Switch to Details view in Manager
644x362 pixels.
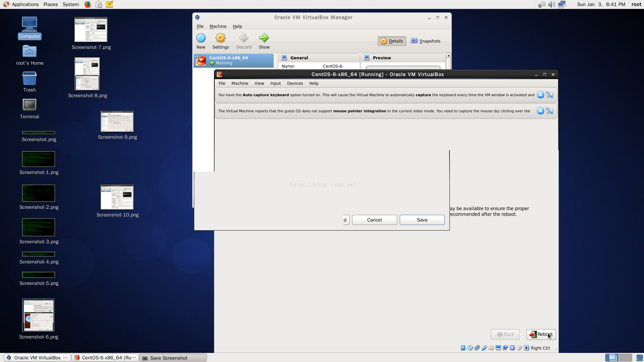pyautogui.click(x=392, y=41)
